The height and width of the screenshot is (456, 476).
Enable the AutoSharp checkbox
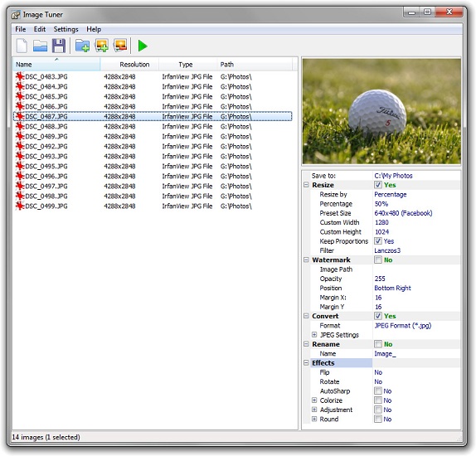coord(377,391)
